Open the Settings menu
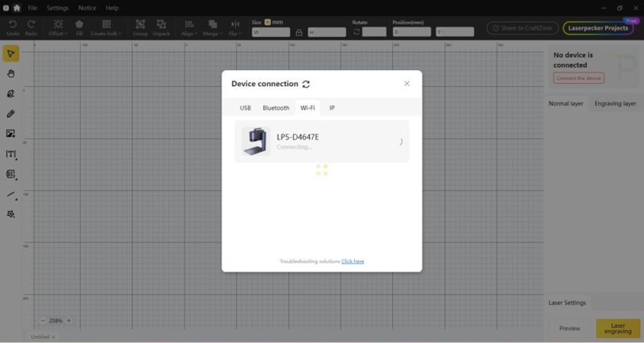644x343 pixels. (x=57, y=8)
